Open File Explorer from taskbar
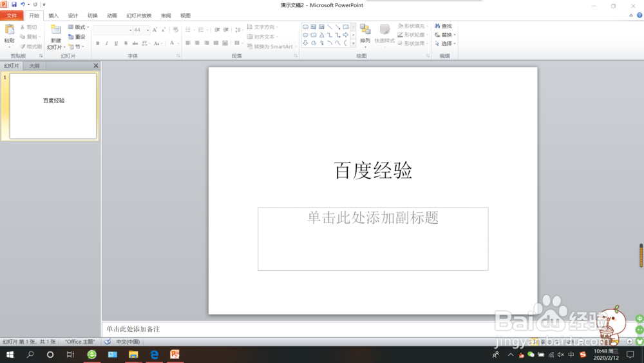The width and height of the screenshot is (644, 363). [133, 355]
